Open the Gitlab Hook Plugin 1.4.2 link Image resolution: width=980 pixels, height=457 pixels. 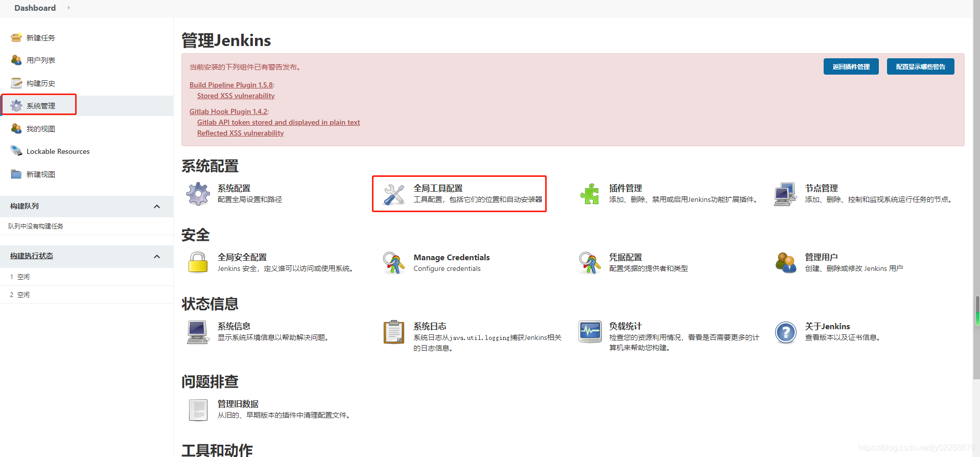point(228,111)
